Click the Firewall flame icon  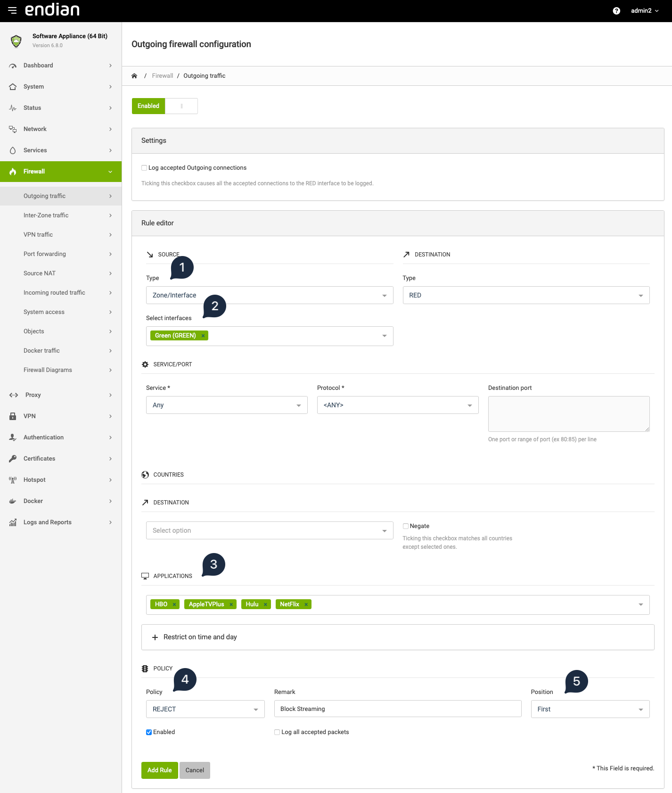13,172
